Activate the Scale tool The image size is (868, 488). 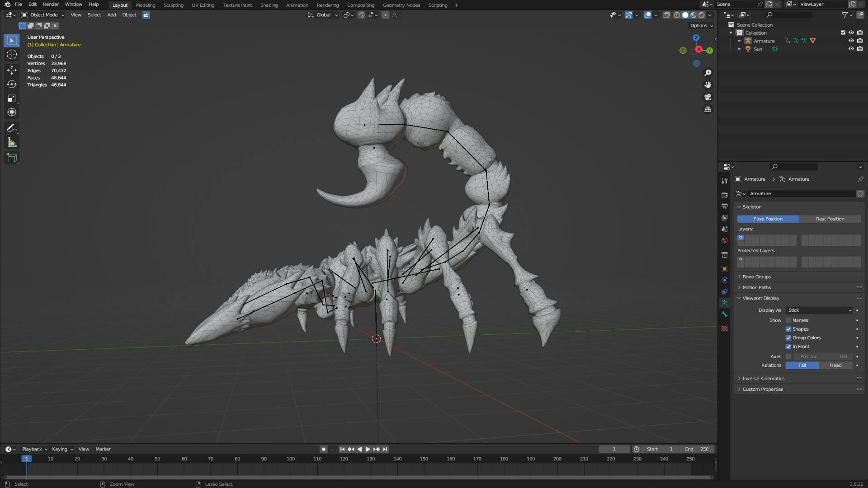pyautogui.click(x=12, y=98)
